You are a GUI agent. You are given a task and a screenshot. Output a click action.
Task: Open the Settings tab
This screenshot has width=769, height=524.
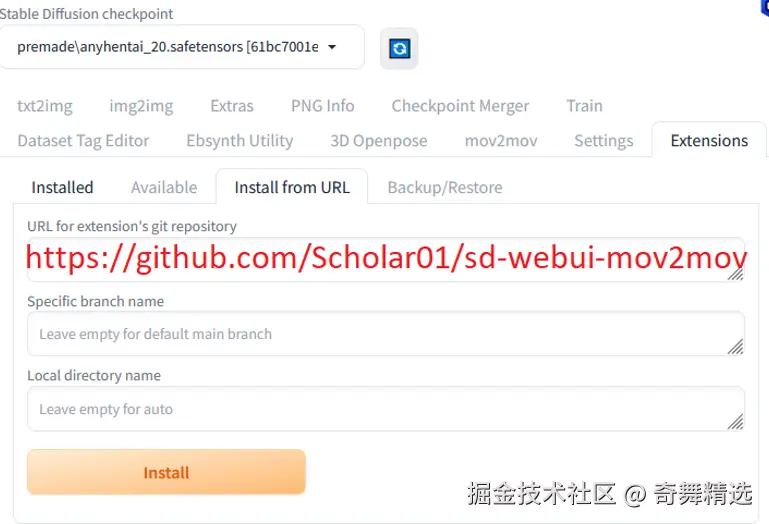(604, 141)
